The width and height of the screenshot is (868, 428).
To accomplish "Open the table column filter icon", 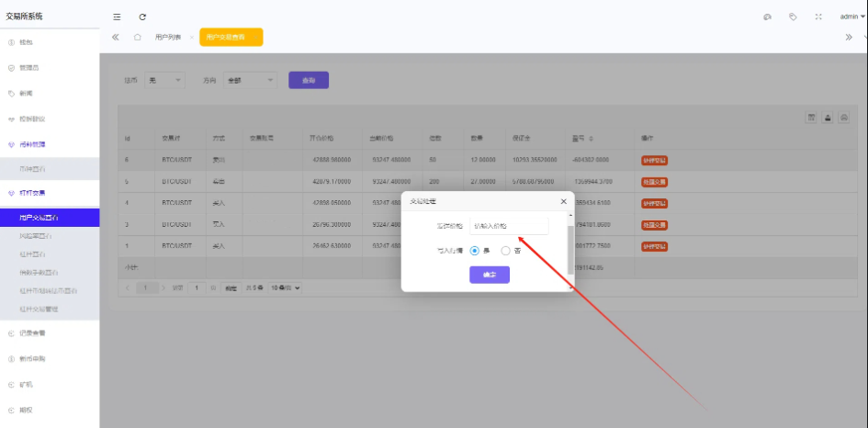I will click(811, 118).
